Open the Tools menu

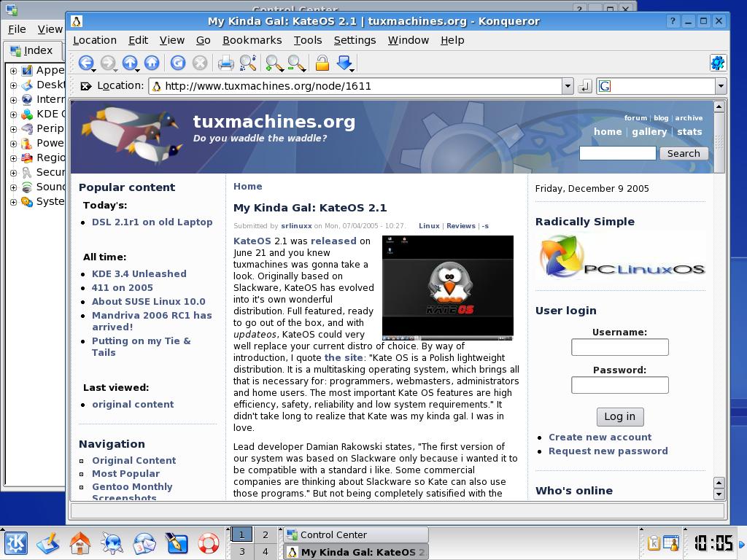(x=308, y=41)
